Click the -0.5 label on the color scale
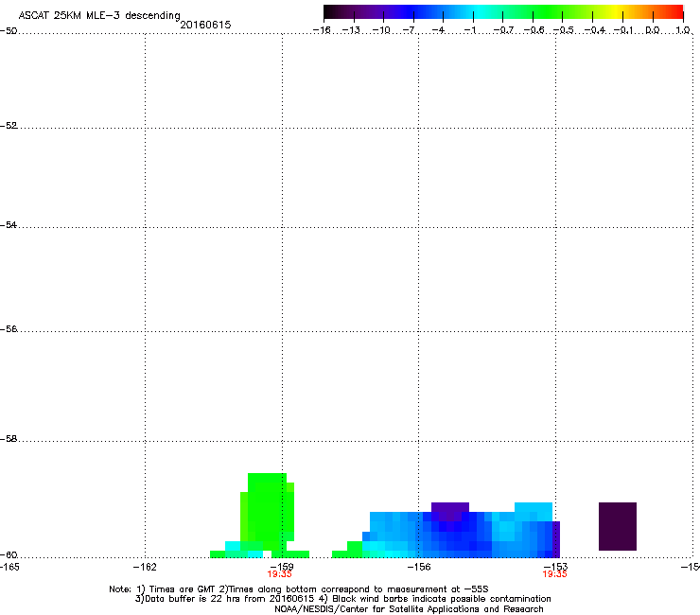The image size is (700, 615). click(564, 30)
